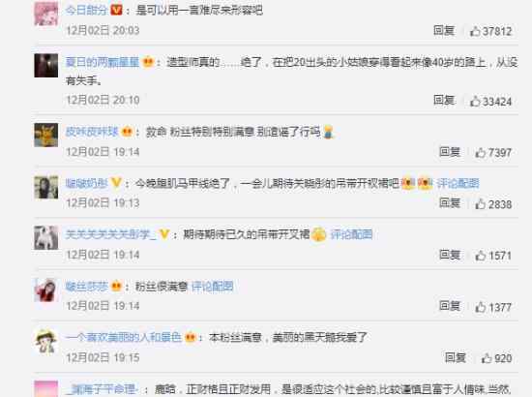The height and width of the screenshot is (397, 532).
Task: Open 评论配图 link after 吊带开叉裙 comment
Action: [351, 234]
